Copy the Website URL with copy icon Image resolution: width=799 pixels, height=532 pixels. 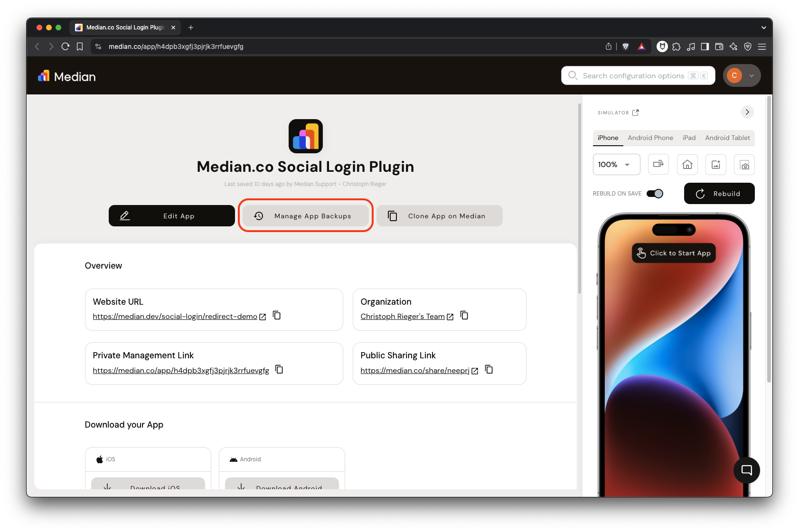(277, 316)
